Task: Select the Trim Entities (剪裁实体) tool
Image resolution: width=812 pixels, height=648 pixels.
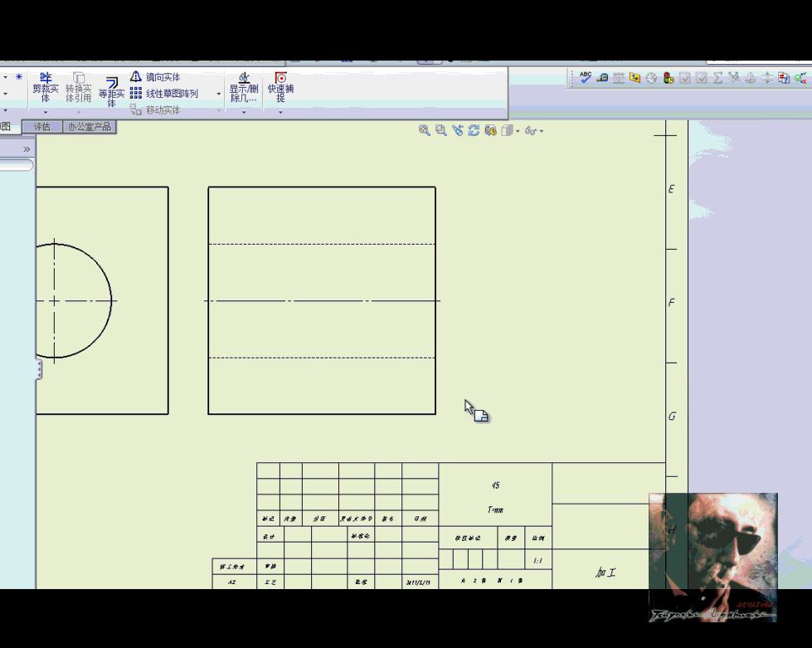Action: pyautogui.click(x=46, y=86)
